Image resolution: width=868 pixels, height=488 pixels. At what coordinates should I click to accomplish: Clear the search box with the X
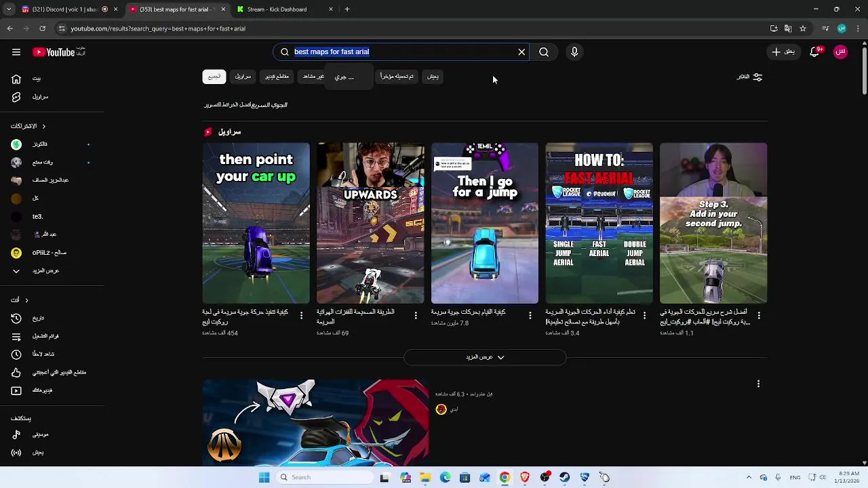(x=521, y=52)
